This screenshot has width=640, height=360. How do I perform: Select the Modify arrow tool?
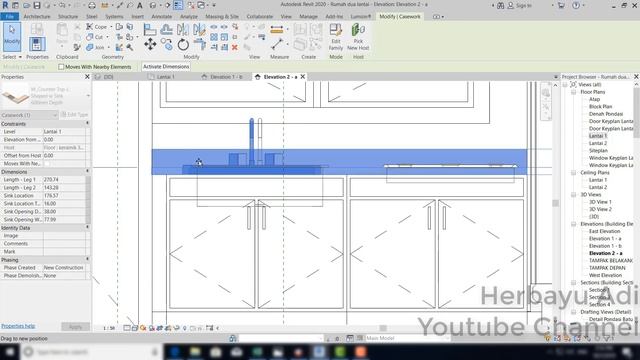tap(12, 37)
